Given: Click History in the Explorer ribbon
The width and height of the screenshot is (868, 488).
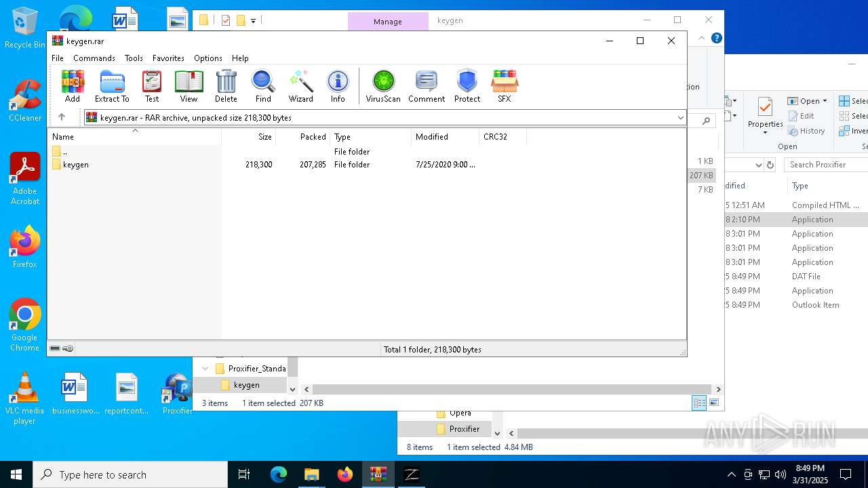Looking at the screenshot, I should pos(806,131).
